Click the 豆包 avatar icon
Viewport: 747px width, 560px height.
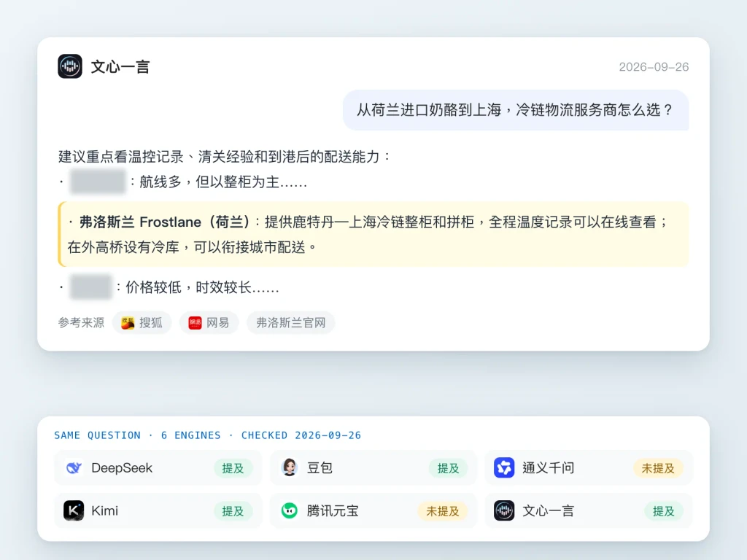click(290, 467)
